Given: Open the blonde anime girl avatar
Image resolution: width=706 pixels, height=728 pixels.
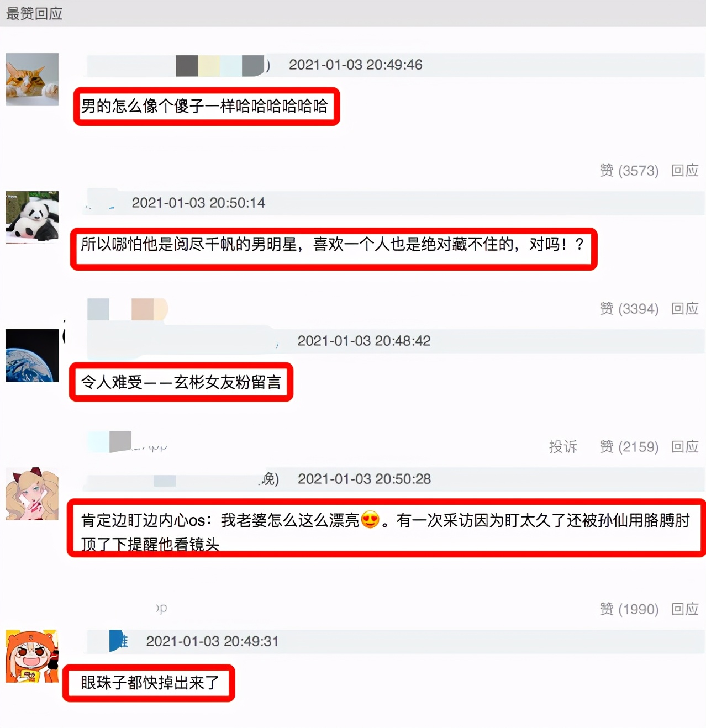Looking at the screenshot, I should (x=32, y=494).
